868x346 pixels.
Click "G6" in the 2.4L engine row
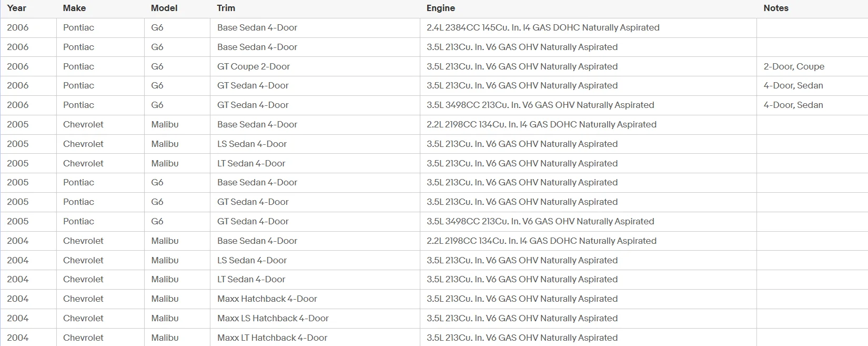157,27
